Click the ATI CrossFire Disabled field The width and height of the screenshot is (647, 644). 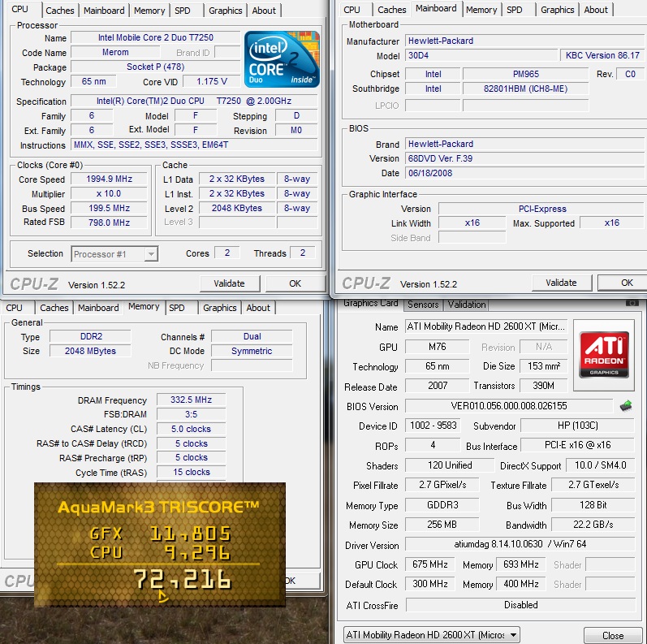(520, 605)
